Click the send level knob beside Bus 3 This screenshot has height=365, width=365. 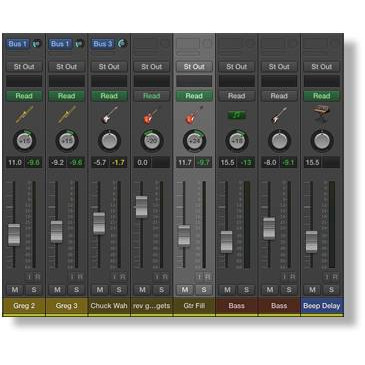click(x=122, y=43)
